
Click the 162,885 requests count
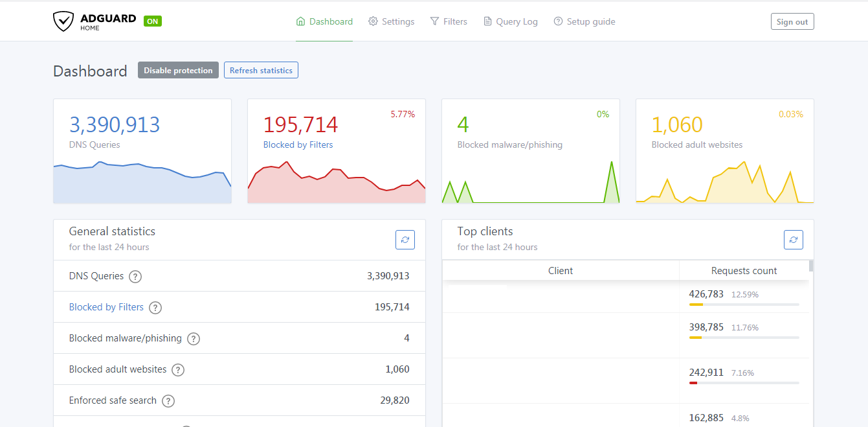tap(706, 418)
